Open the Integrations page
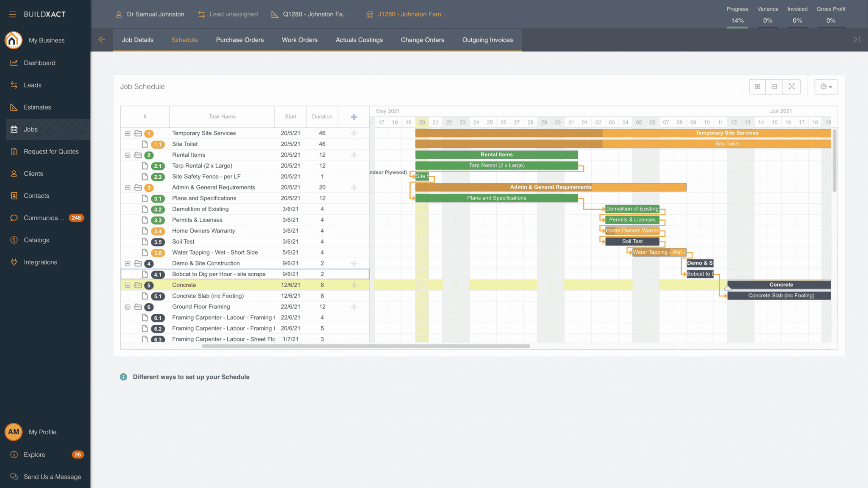The width and height of the screenshot is (868, 488). [41, 262]
